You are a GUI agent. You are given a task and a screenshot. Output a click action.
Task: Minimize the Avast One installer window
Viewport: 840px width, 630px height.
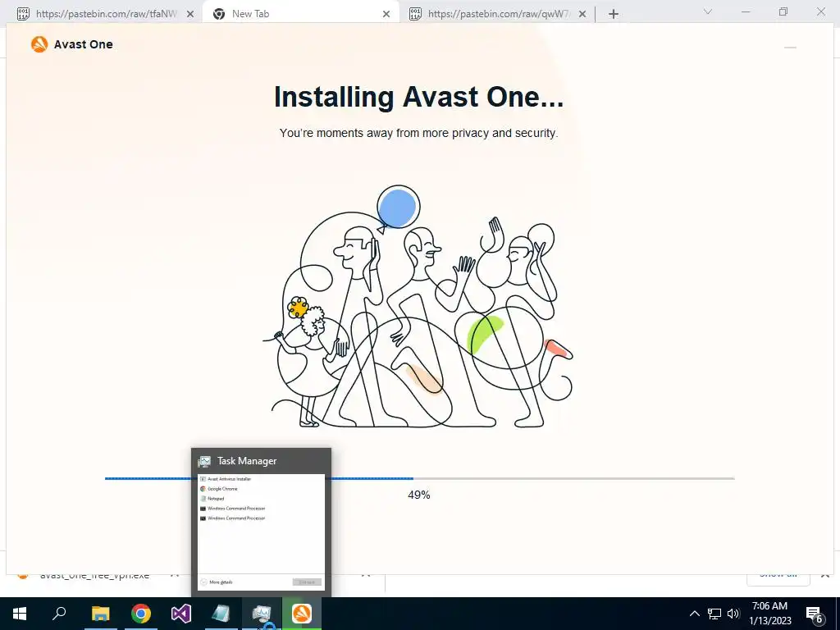790,47
